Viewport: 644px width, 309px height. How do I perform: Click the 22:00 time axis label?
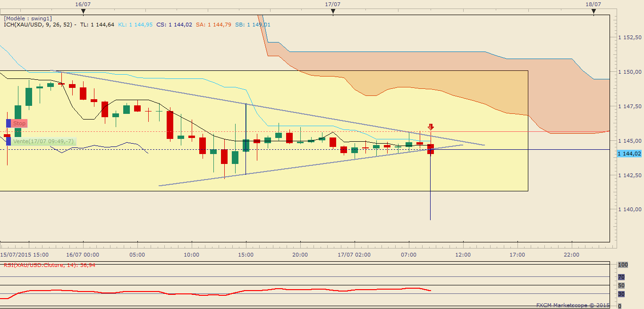(572, 255)
